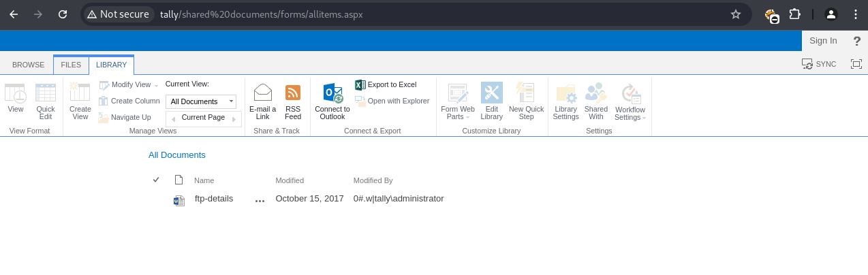Click the Sign In link
The width and height of the screenshot is (868, 275).
823,40
